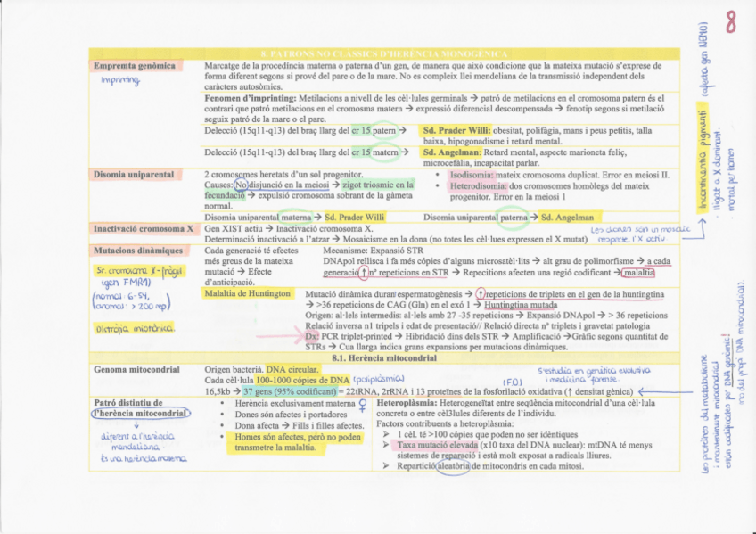Click the highlighted 'DNA circular.'
756x534 pixels.
[292, 370]
